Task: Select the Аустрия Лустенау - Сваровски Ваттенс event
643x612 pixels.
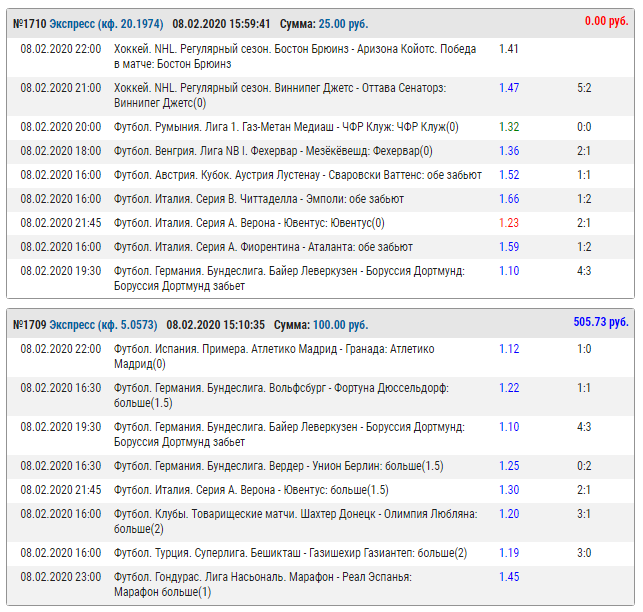Action: tap(298, 175)
